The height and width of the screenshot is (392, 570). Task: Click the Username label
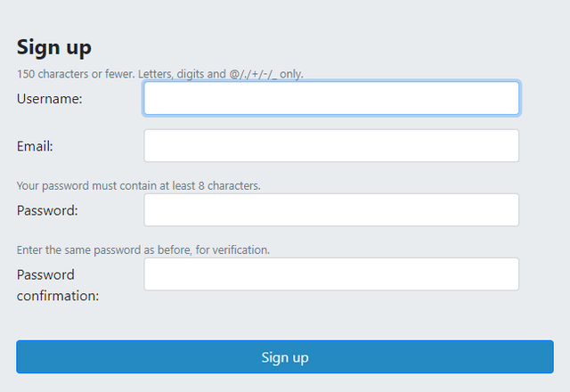click(50, 98)
